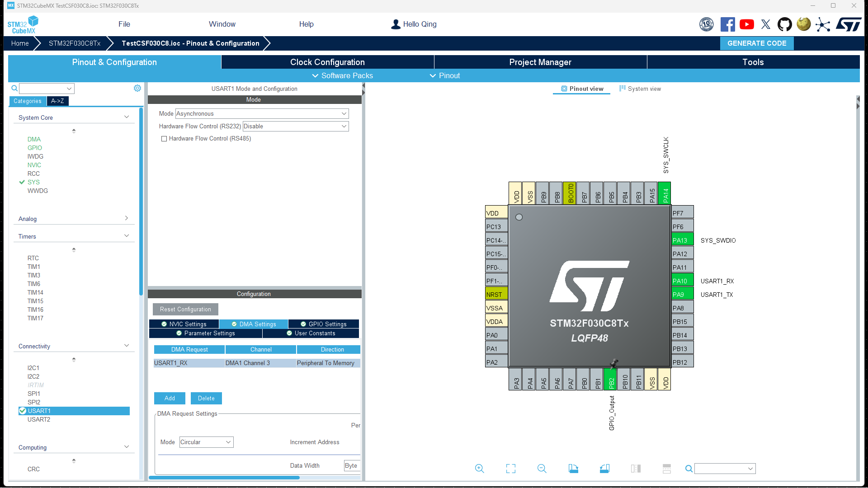
Task: Collapse the Connectivity category
Action: click(127, 346)
